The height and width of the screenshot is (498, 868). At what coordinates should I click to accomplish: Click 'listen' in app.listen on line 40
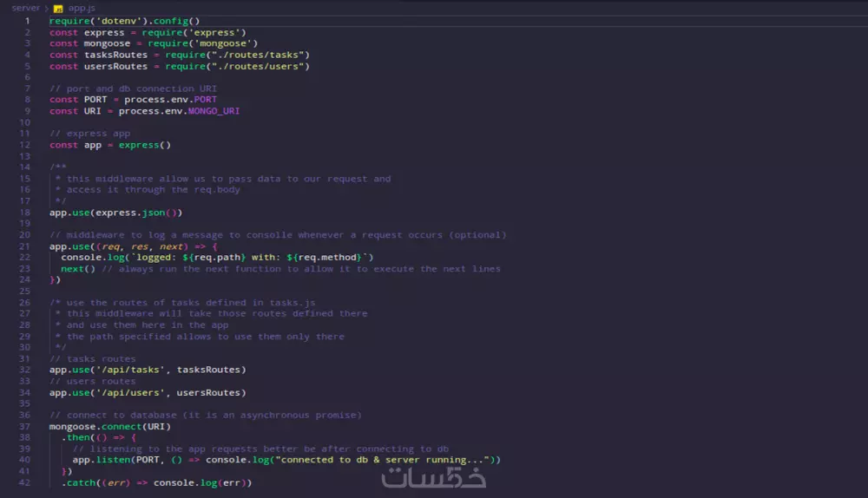(113, 460)
